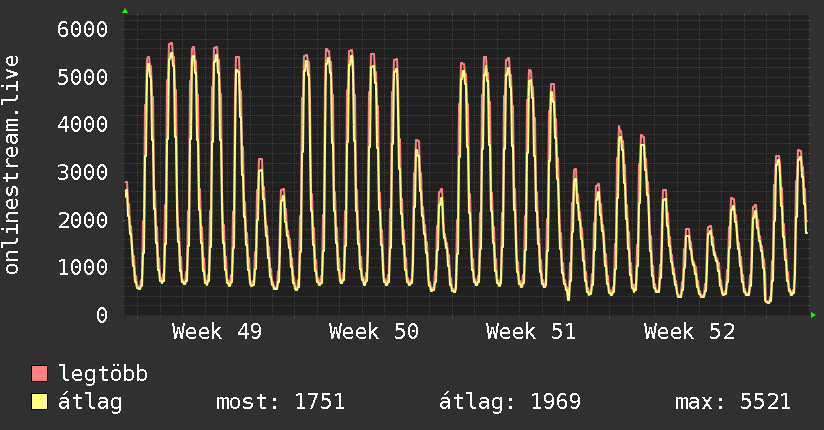Click the yellow átlag legend swatch
This screenshot has width=824, height=430.
pos(39,402)
